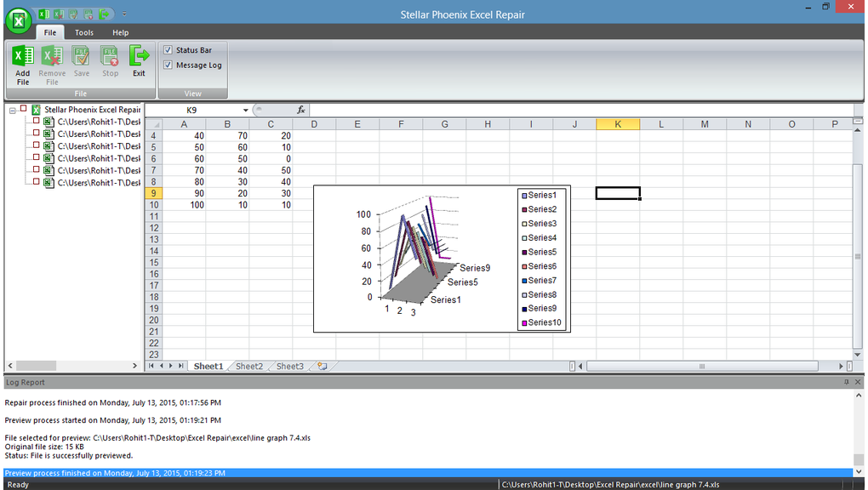Click spreadsheet vertical scrollbar up arrow
This screenshot has width=868, height=490.
pos(858,130)
